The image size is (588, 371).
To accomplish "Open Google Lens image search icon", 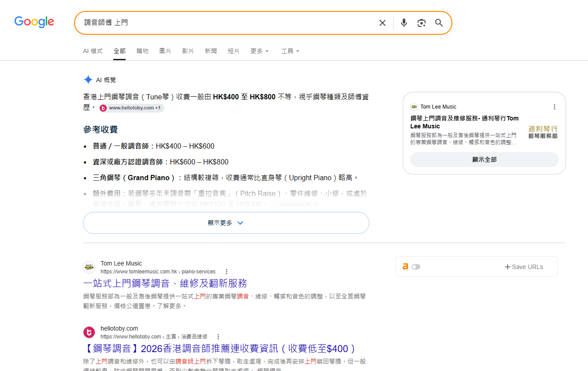I will (422, 23).
